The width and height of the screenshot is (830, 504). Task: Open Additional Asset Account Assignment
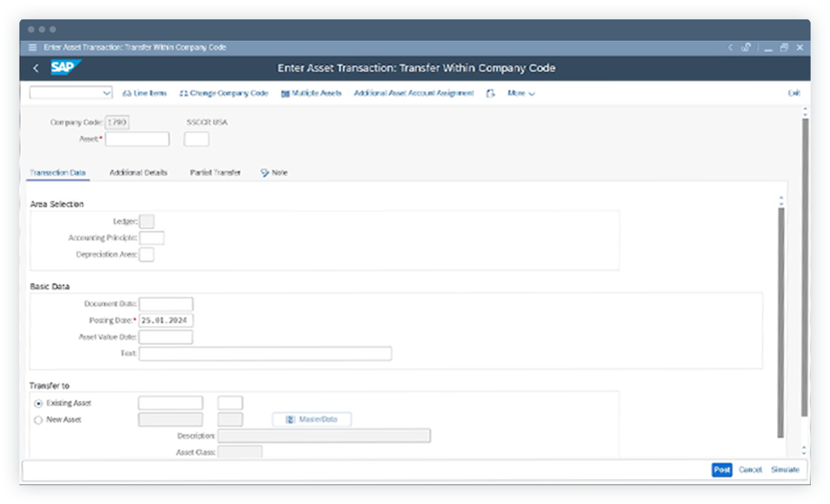click(413, 93)
